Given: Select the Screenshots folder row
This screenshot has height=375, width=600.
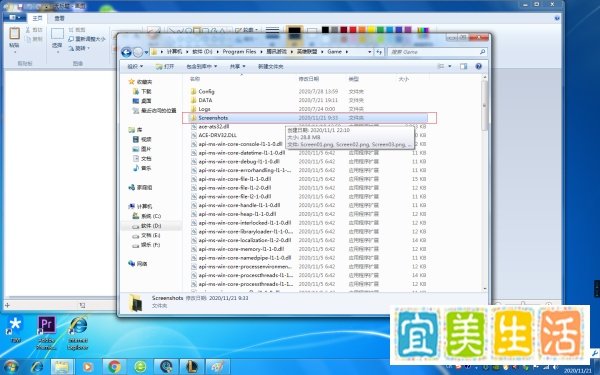Looking at the screenshot, I should pos(308,118).
